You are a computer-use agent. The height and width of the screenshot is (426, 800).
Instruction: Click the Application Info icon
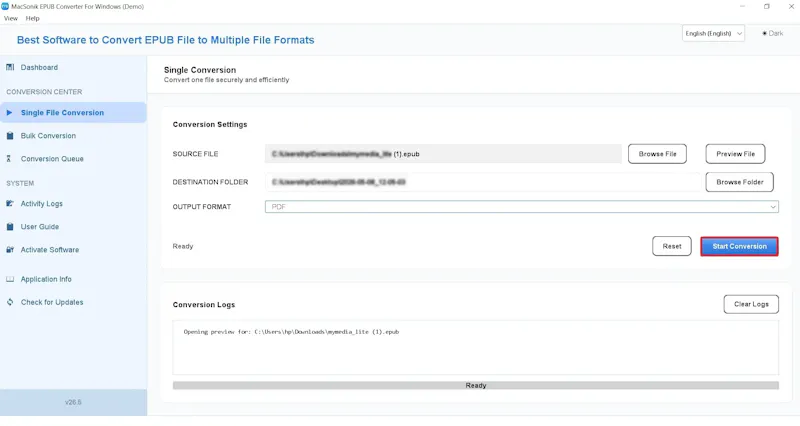pyautogui.click(x=10, y=279)
